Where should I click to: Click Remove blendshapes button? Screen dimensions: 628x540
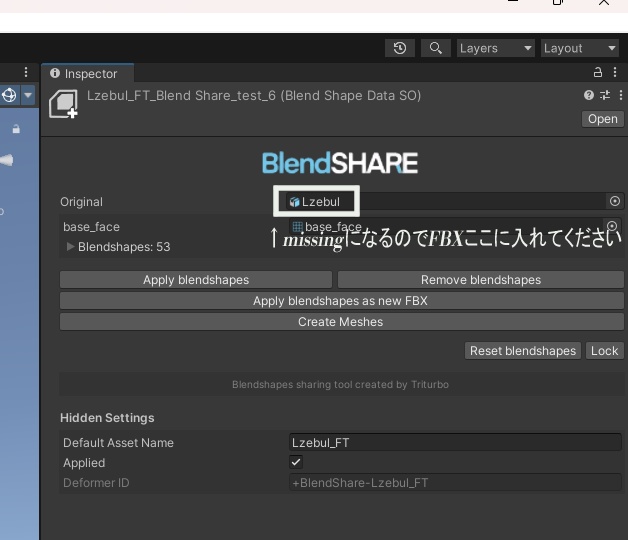pyautogui.click(x=481, y=280)
